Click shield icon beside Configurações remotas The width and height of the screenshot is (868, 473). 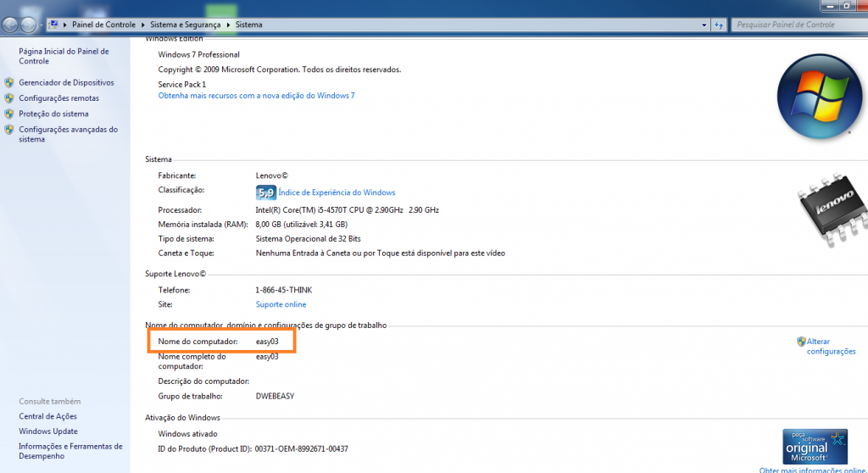click(8, 98)
